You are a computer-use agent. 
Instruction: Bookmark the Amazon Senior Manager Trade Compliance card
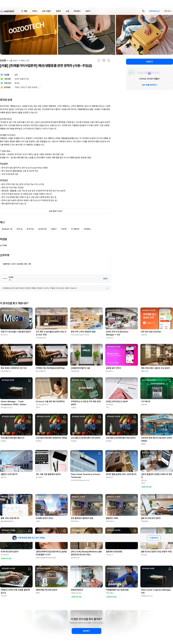(29, 381)
